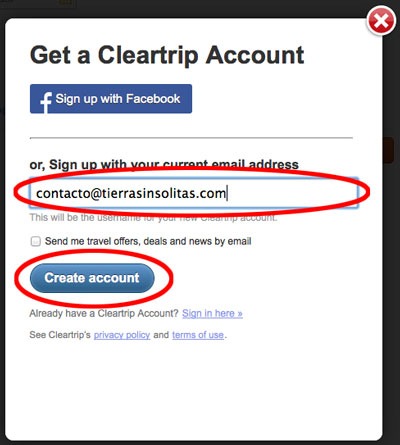Click the 'Already have a Cleartrip Account?' text
This screenshot has height=445, width=400.
pos(104,313)
